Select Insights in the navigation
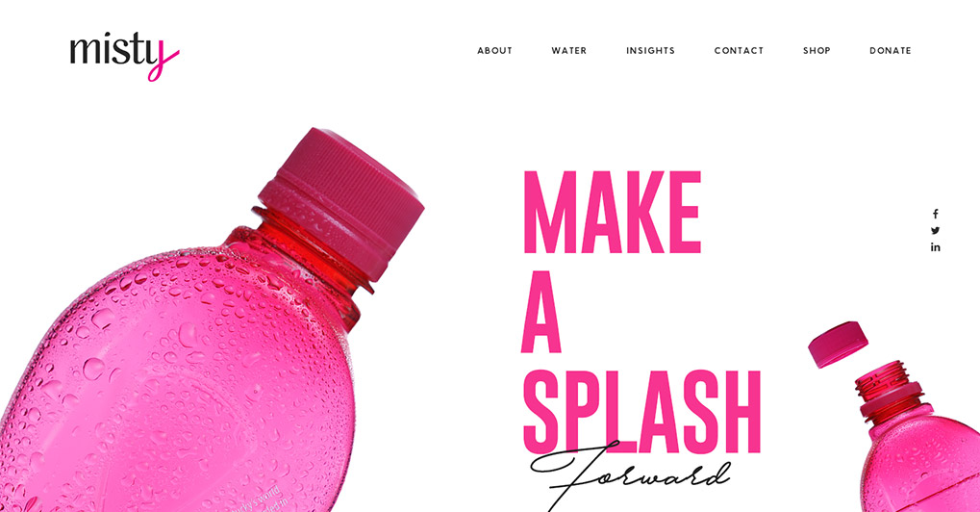This screenshot has width=980, height=512. [x=651, y=51]
